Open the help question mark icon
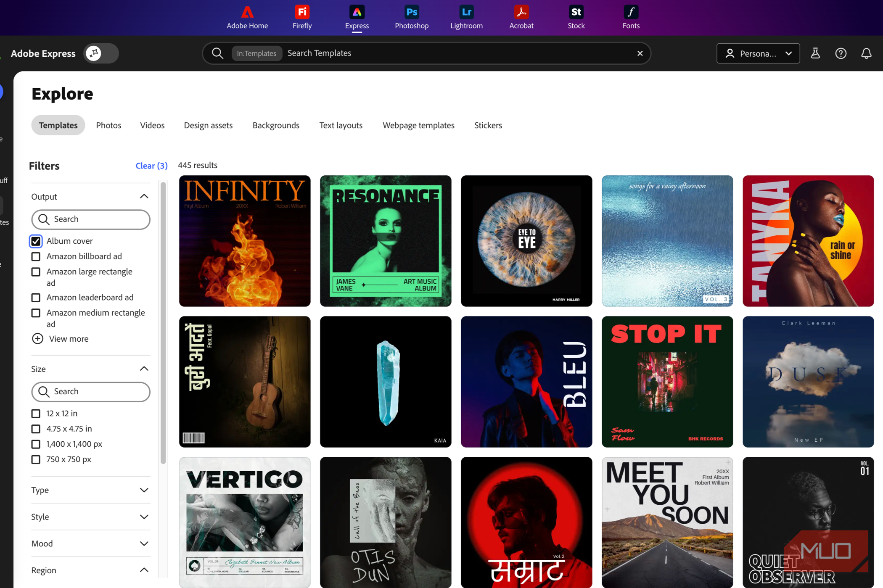 (x=841, y=53)
